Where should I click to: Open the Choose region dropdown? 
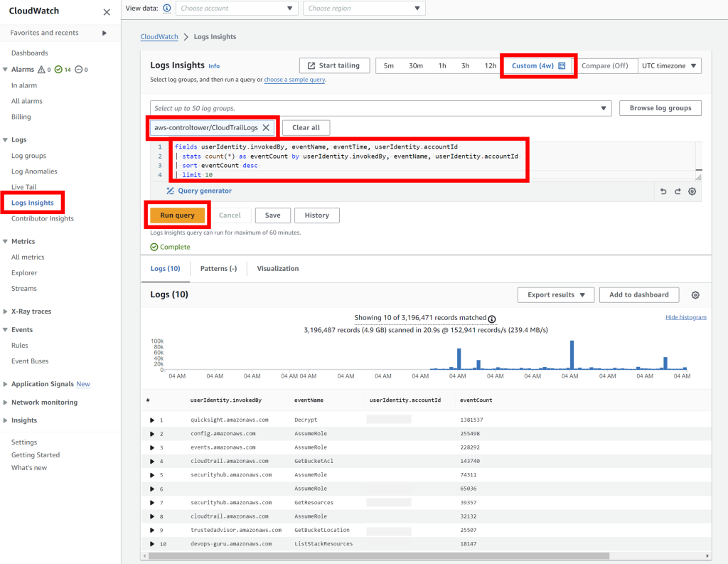[x=364, y=8]
